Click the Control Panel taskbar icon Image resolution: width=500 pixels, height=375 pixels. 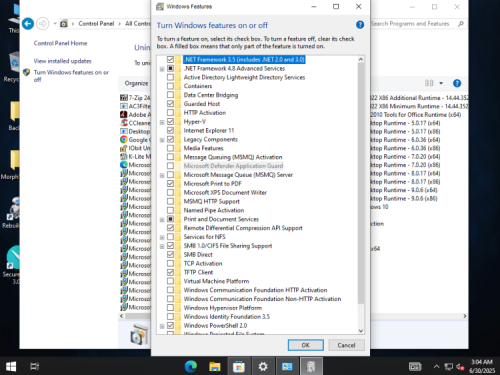click(x=287, y=367)
